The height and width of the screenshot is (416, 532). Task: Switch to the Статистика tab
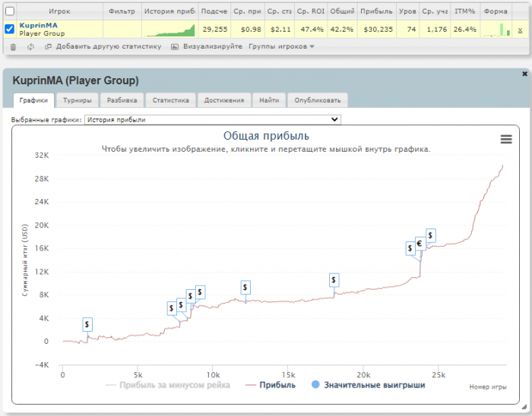pyautogui.click(x=171, y=100)
